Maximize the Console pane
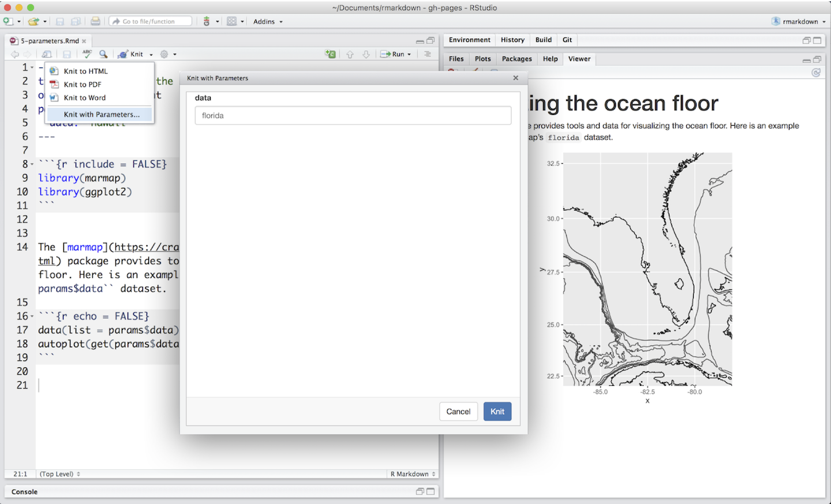Image resolution: width=831 pixels, height=504 pixels. pos(431,491)
